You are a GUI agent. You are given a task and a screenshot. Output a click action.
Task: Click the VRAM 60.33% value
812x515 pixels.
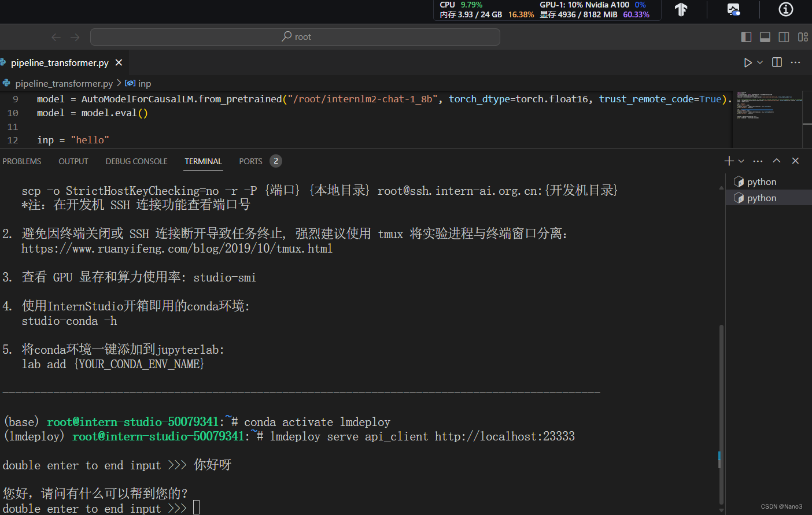(636, 15)
